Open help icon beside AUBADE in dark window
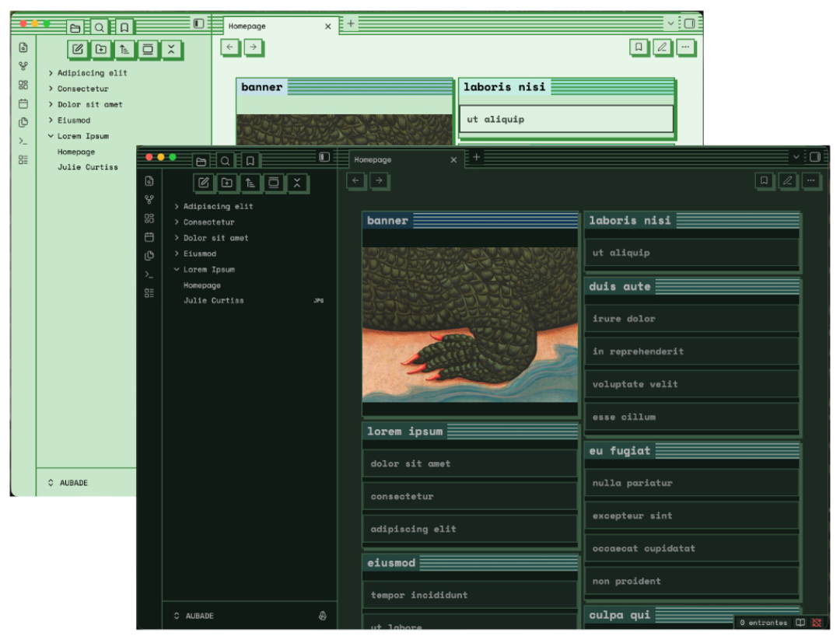This screenshot has width=840, height=643. click(323, 616)
